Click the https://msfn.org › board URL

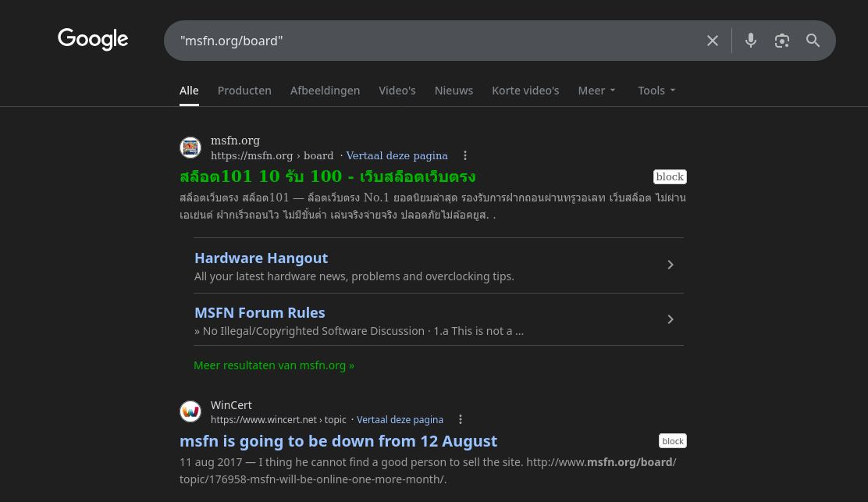point(272,155)
